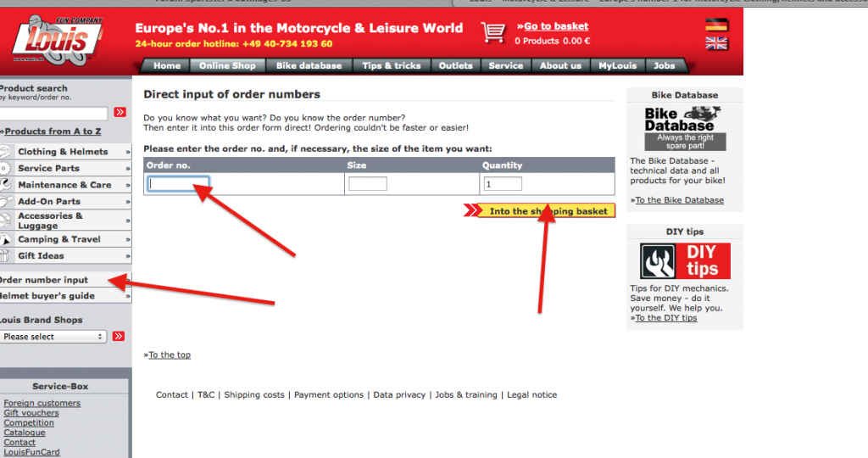The width and height of the screenshot is (868, 458).
Task: Open LouisFunCard Service-Box link
Action: click(x=31, y=452)
